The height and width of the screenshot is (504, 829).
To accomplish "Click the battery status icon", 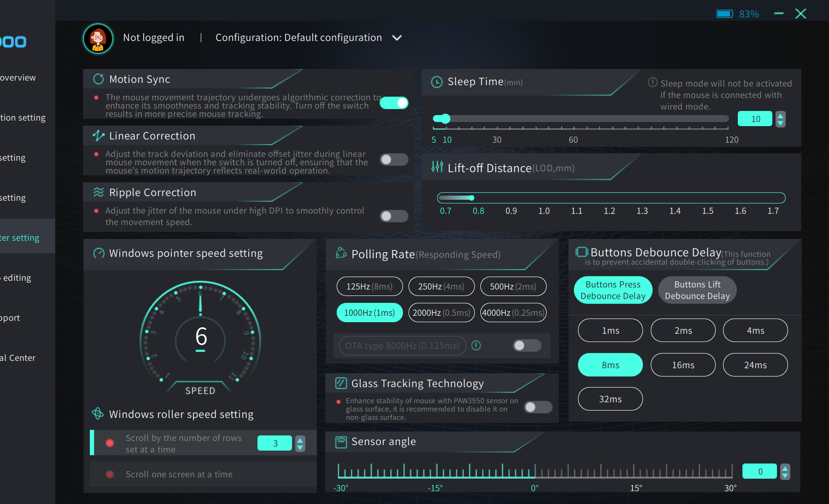I will click(x=724, y=14).
